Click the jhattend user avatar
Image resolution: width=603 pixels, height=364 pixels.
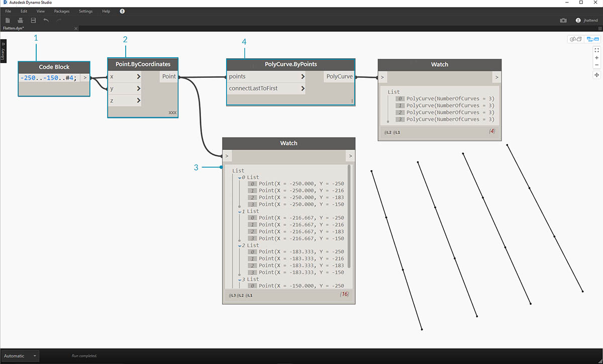578,21
